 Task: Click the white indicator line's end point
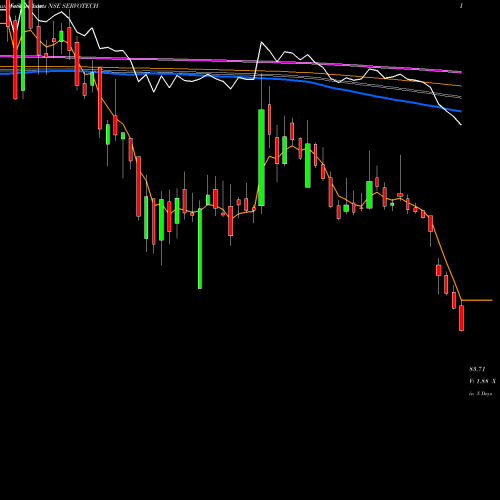click(461, 125)
